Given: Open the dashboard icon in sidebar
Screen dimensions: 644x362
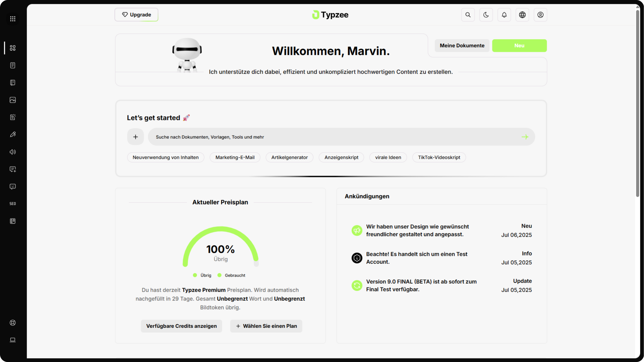Looking at the screenshot, I should tap(13, 48).
